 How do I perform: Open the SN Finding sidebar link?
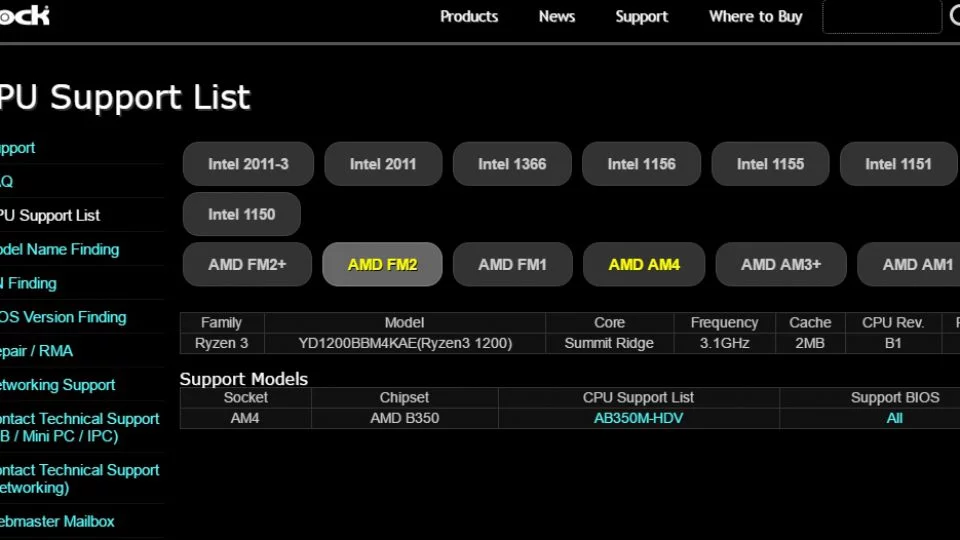(x=28, y=283)
